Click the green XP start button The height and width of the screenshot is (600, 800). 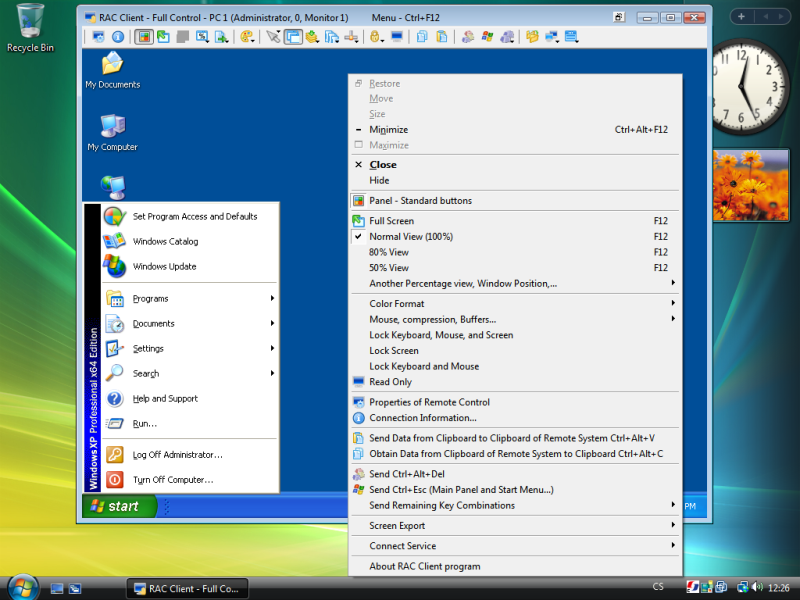[x=119, y=506]
